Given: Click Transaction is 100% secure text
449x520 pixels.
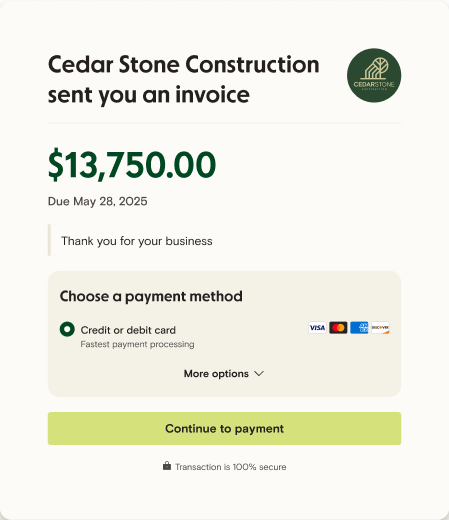Looking at the screenshot, I should (231, 467).
